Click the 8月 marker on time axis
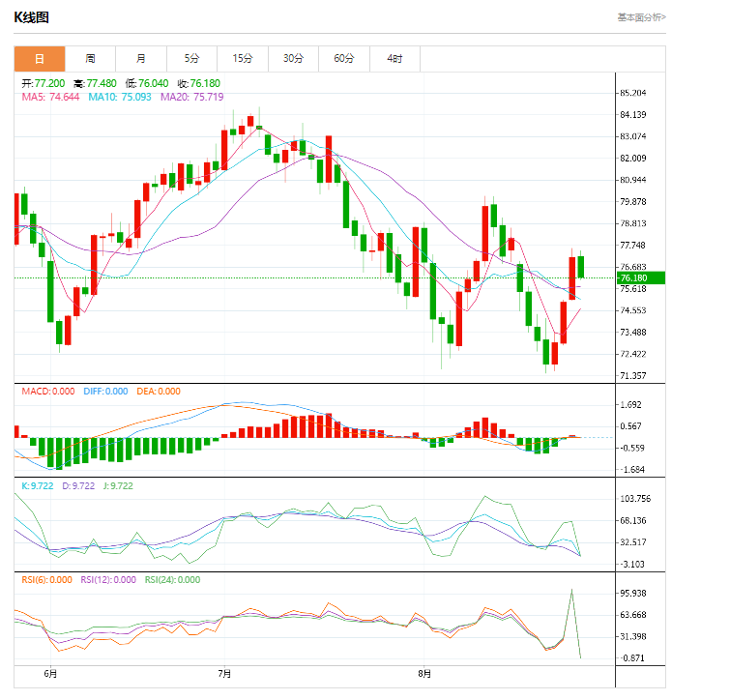The height and width of the screenshot is (700, 730). click(x=423, y=673)
